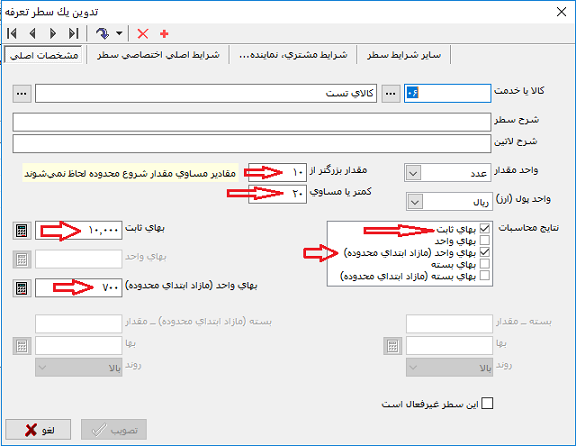
Task: Check اين سطر غيرفعال است checkbox
Action: pyautogui.click(x=487, y=403)
